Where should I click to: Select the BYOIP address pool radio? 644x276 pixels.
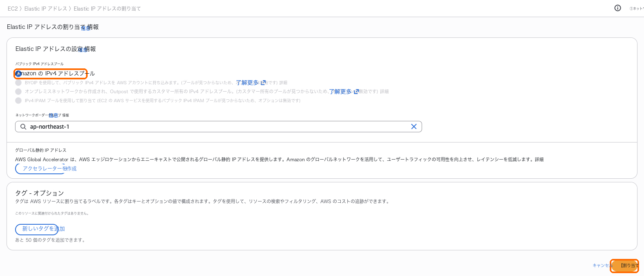tap(18, 83)
